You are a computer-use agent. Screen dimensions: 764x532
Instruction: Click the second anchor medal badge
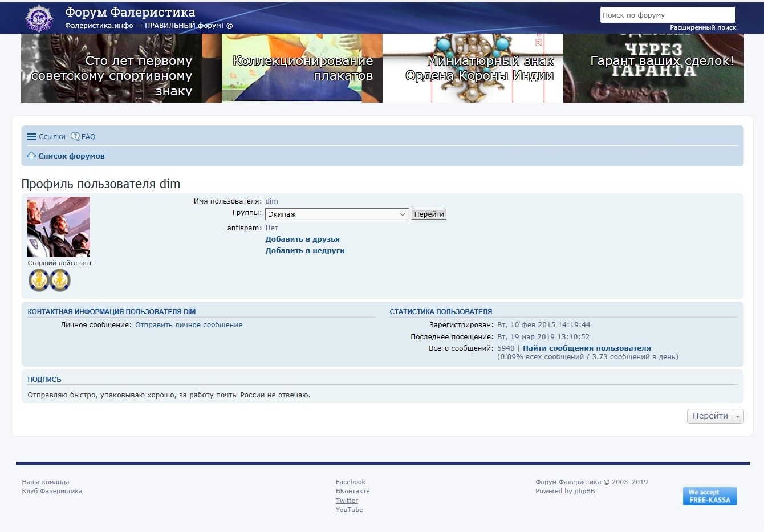(x=60, y=280)
